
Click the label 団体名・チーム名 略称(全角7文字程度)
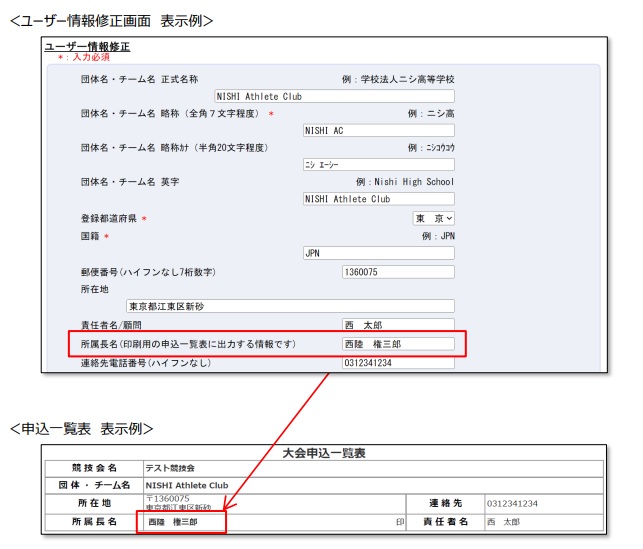click(171, 114)
